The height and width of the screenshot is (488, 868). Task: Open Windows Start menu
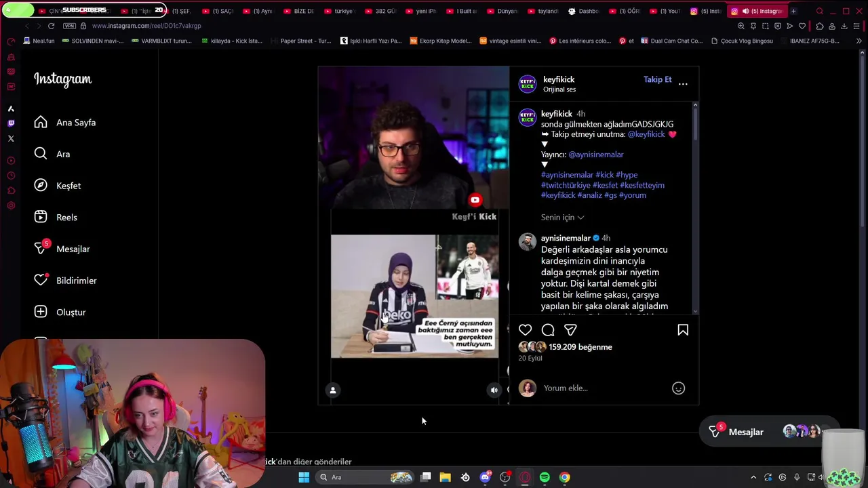(x=304, y=477)
